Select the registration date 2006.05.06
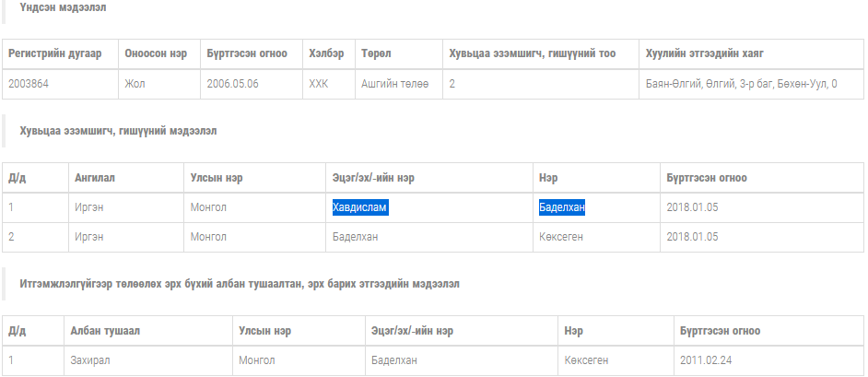 232,84
